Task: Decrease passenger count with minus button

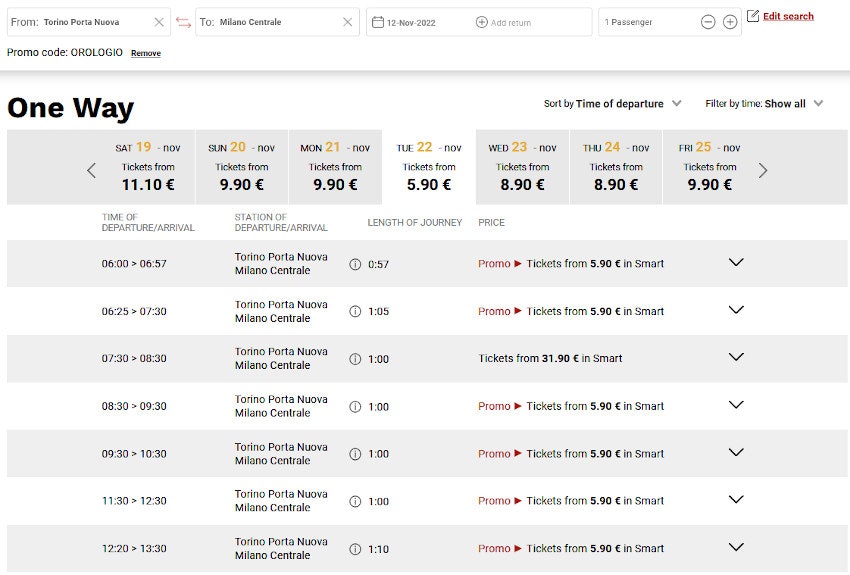Action: (708, 22)
